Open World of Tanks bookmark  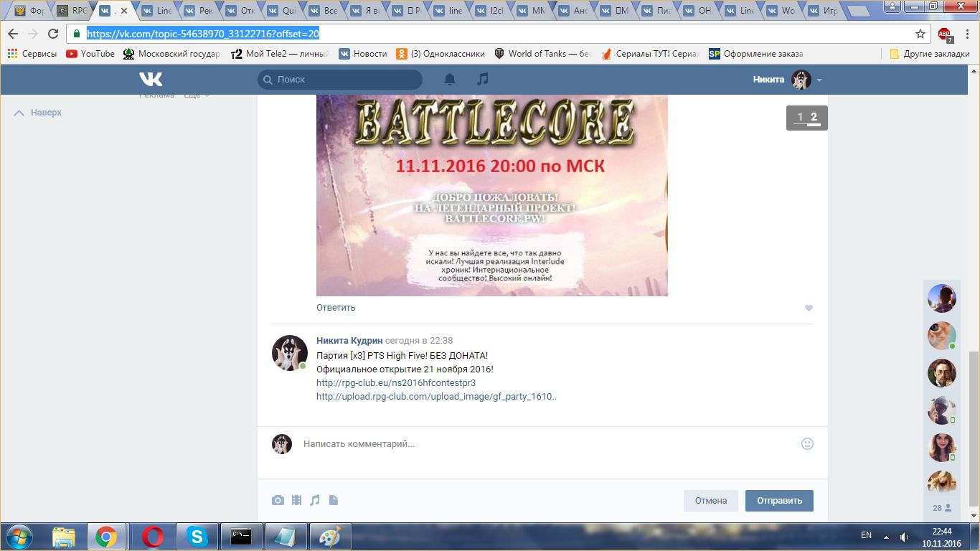pos(543,54)
